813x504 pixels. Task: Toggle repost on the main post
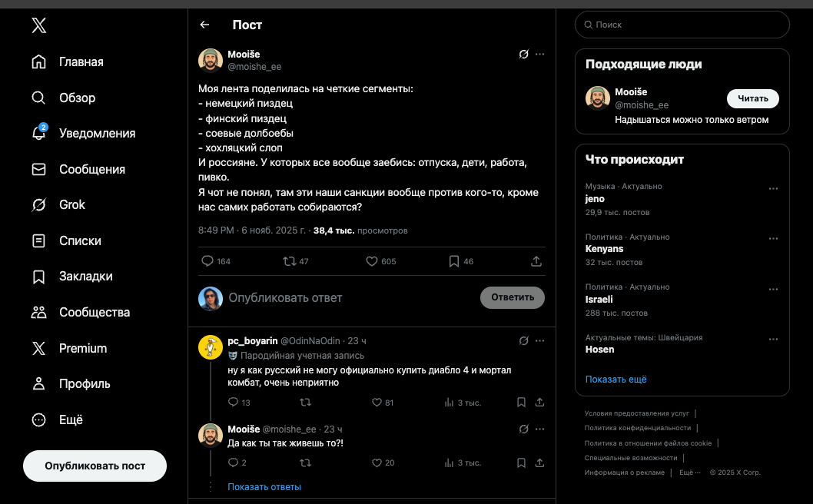(x=290, y=261)
